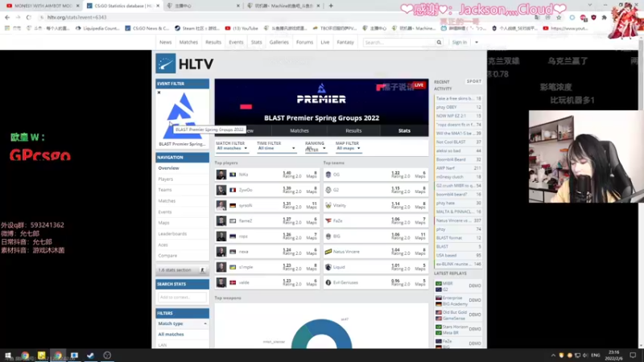Click the LIVE badge on the event banner
This screenshot has width=644, height=362.
tap(419, 85)
